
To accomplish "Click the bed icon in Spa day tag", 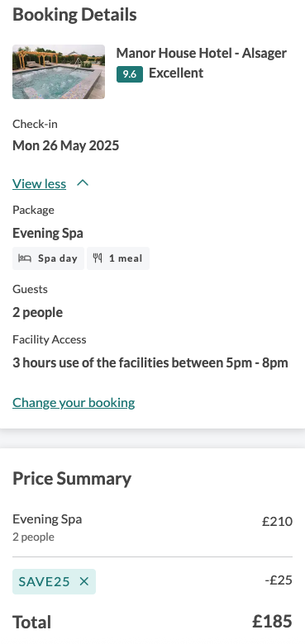I will (x=25, y=258).
